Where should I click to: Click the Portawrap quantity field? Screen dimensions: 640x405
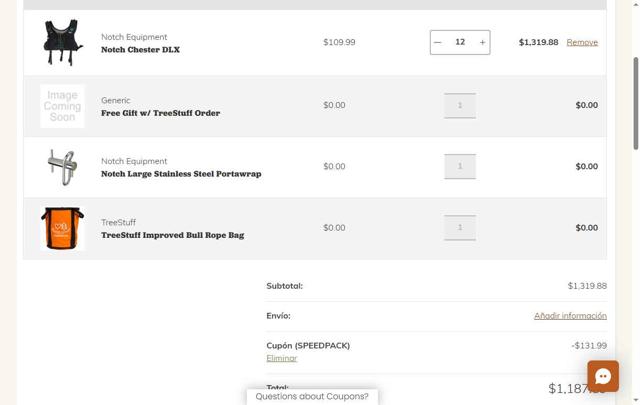pos(460,166)
